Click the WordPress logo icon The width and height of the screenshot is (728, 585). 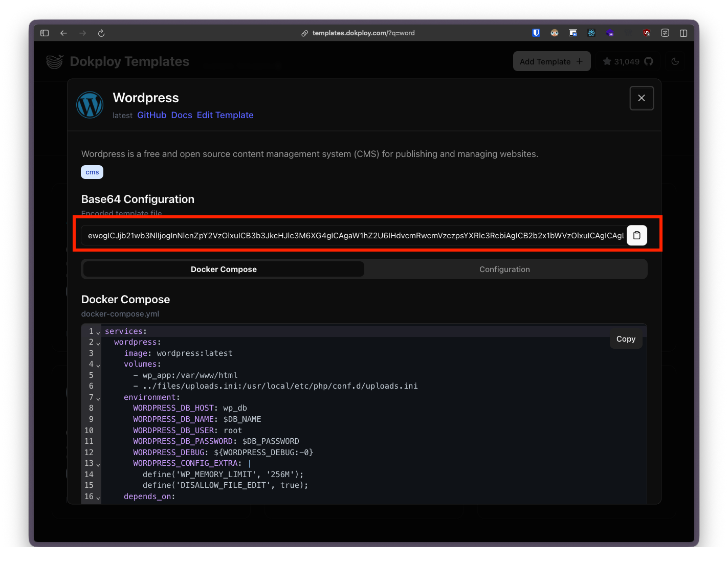90,105
